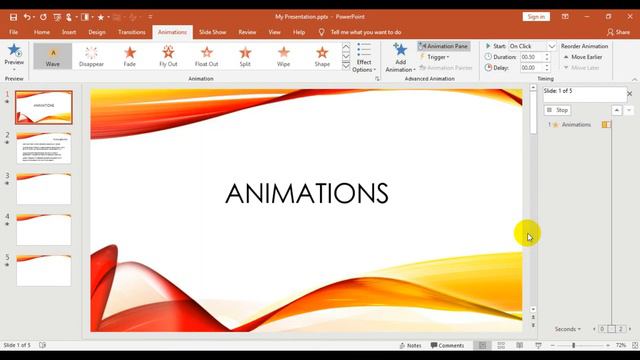Open the Add Animation gallery
The width and height of the screenshot is (640, 360).
click(400, 58)
